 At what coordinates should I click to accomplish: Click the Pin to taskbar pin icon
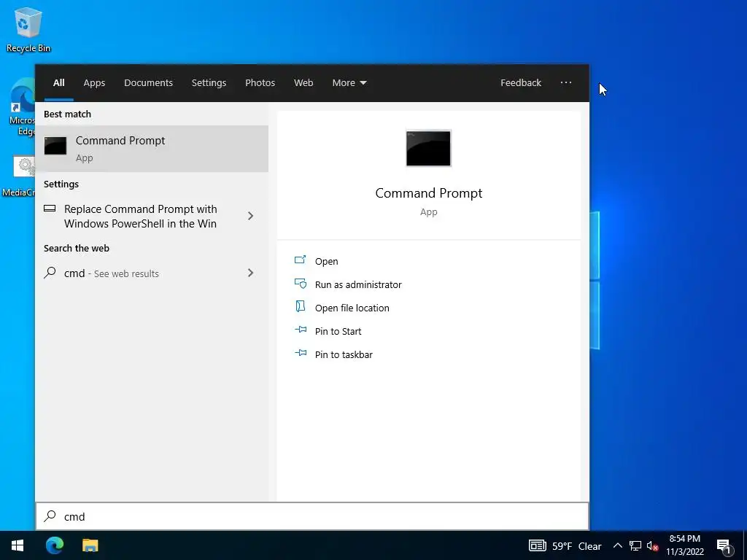pyautogui.click(x=301, y=353)
